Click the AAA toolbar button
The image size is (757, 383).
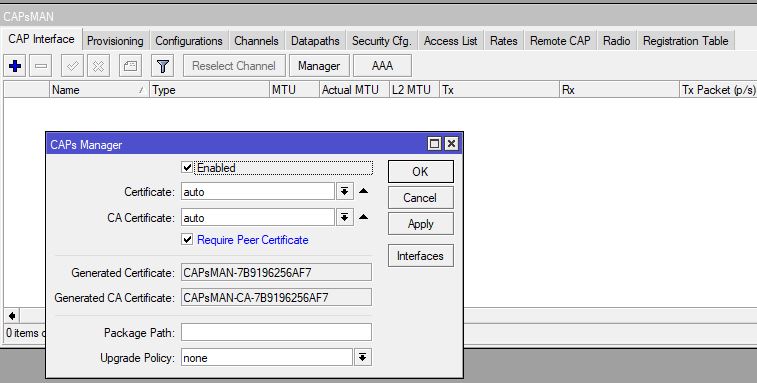tap(382, 66)
